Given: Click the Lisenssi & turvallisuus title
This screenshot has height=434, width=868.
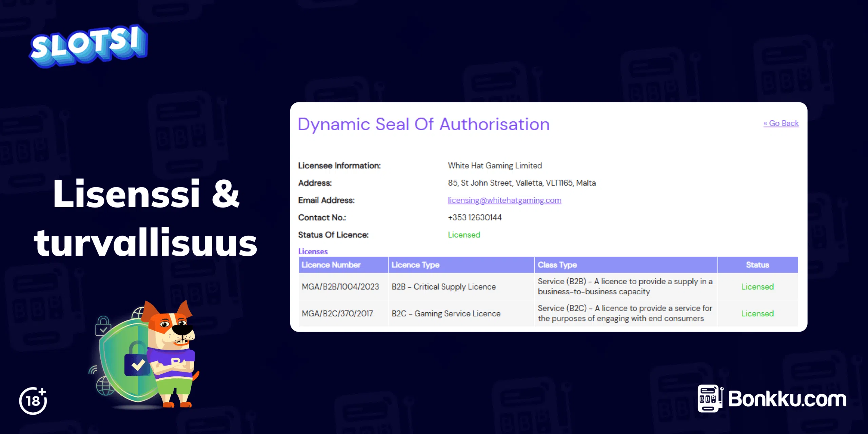Looking at the screenshot, I should tap(146, 218).
